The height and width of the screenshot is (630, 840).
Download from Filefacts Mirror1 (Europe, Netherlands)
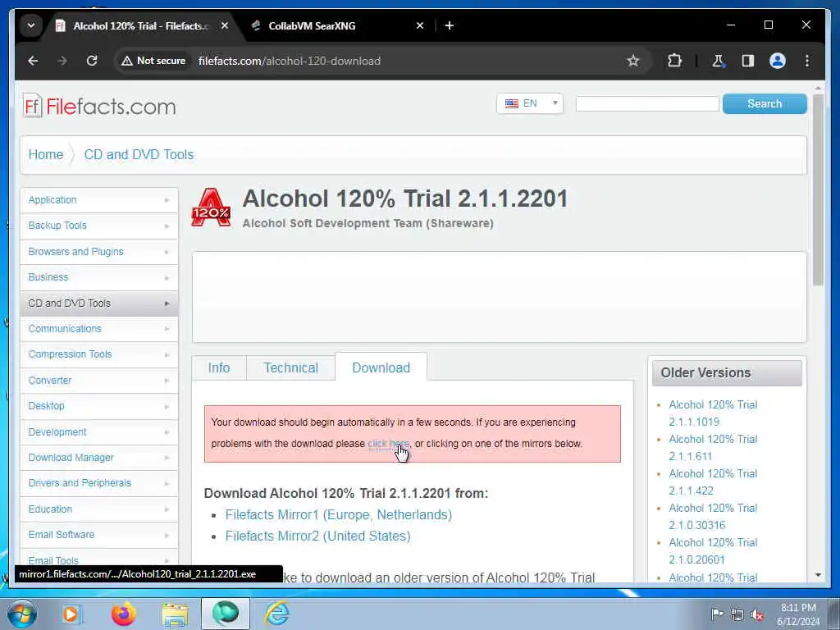tap(339, 515)
